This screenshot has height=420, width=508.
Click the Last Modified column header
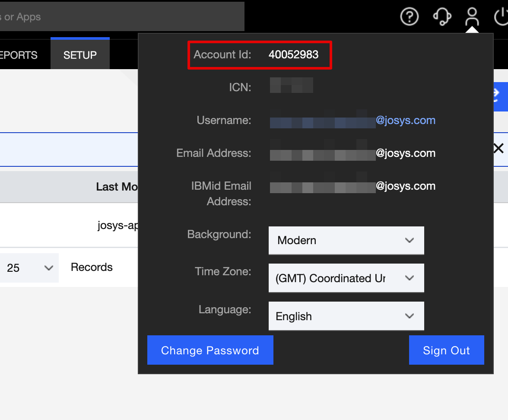coord(117,187)
